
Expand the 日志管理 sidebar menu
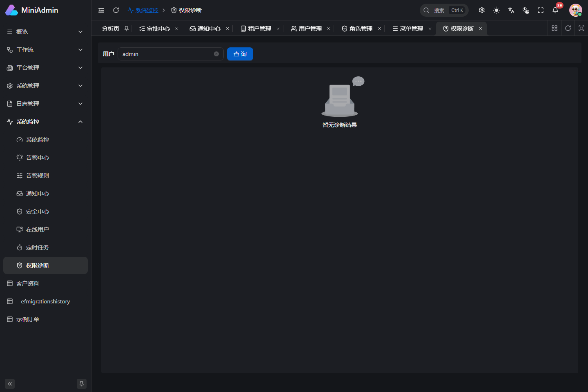(45, 104)
